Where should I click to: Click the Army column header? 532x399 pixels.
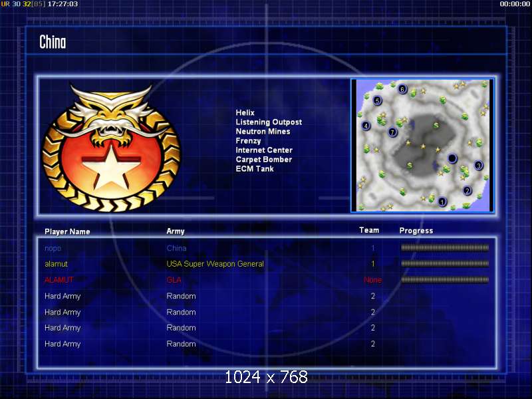[176, 231]
